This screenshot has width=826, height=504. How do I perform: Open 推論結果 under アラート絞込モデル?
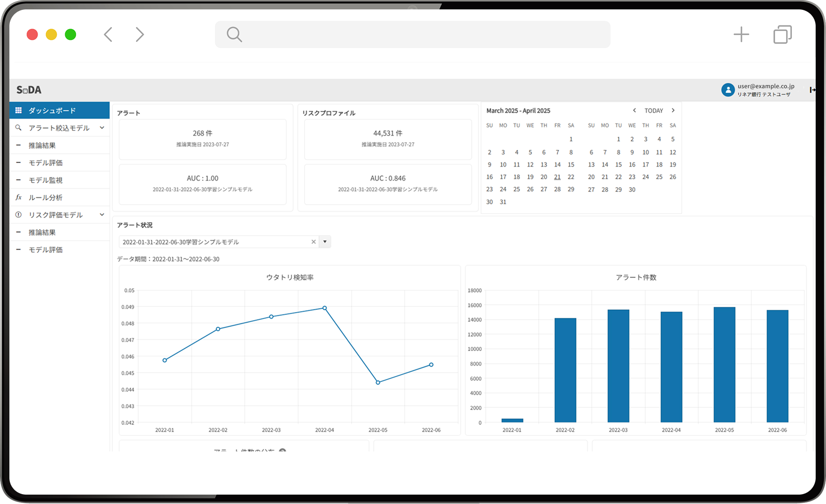pos(60,145)
